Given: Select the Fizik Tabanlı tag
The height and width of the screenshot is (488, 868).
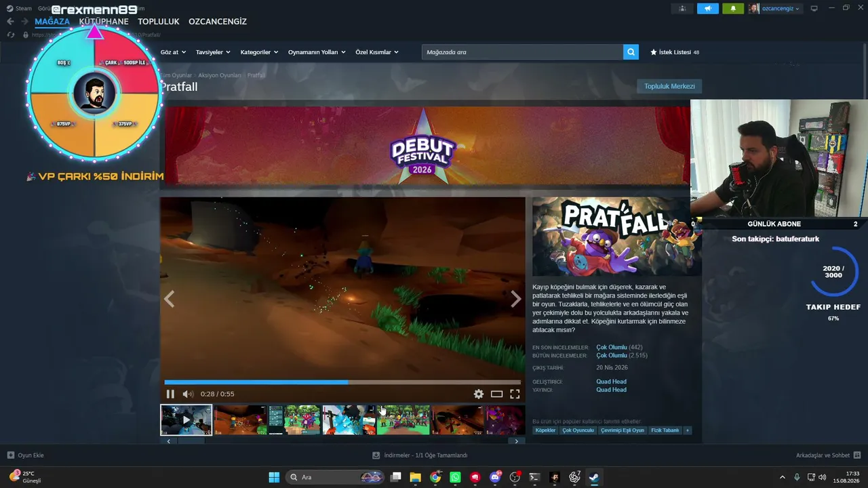Looking at the screenshot, I should click(665, 430).
